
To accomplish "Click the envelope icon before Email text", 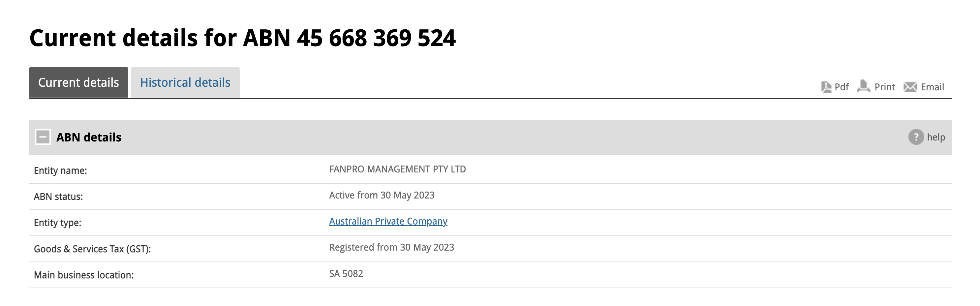I will coord(911,87).
